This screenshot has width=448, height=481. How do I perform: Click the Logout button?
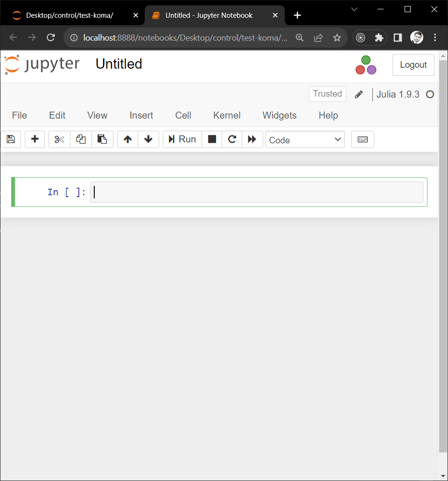click(x=413, y=65)
